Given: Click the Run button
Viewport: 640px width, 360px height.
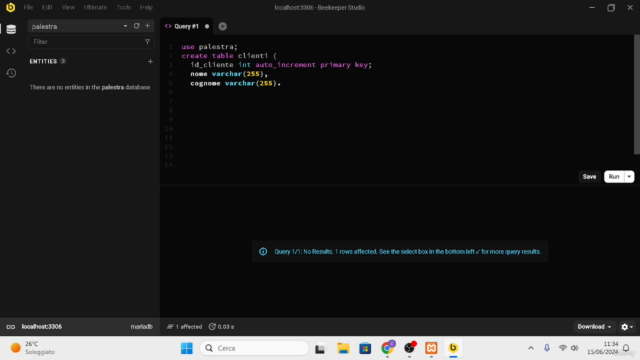Looking at the screenshot, I should point(614,177).
